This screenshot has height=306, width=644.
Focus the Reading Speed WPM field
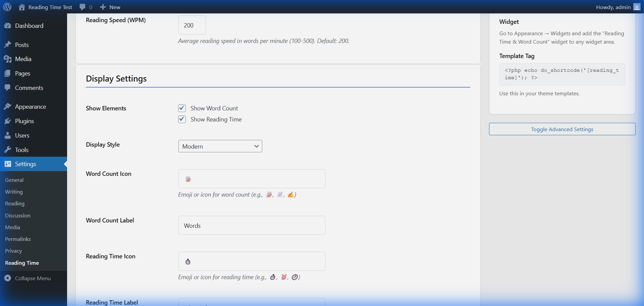(192, 25)
